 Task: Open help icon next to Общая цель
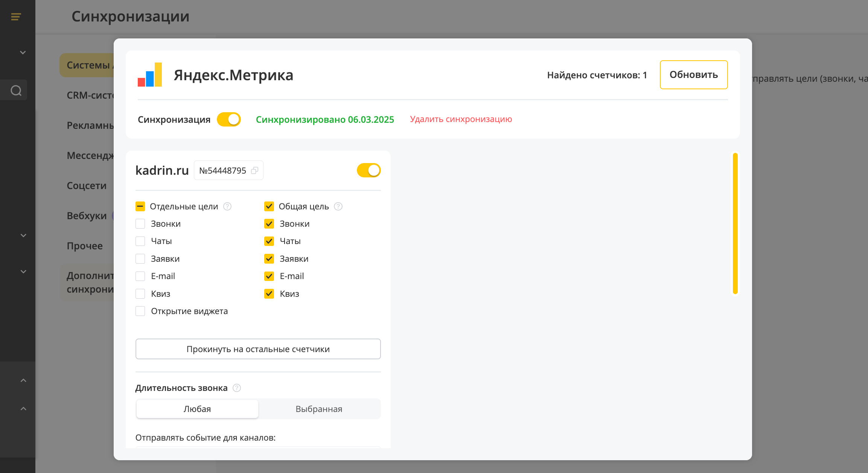click(x=338, y=206)
